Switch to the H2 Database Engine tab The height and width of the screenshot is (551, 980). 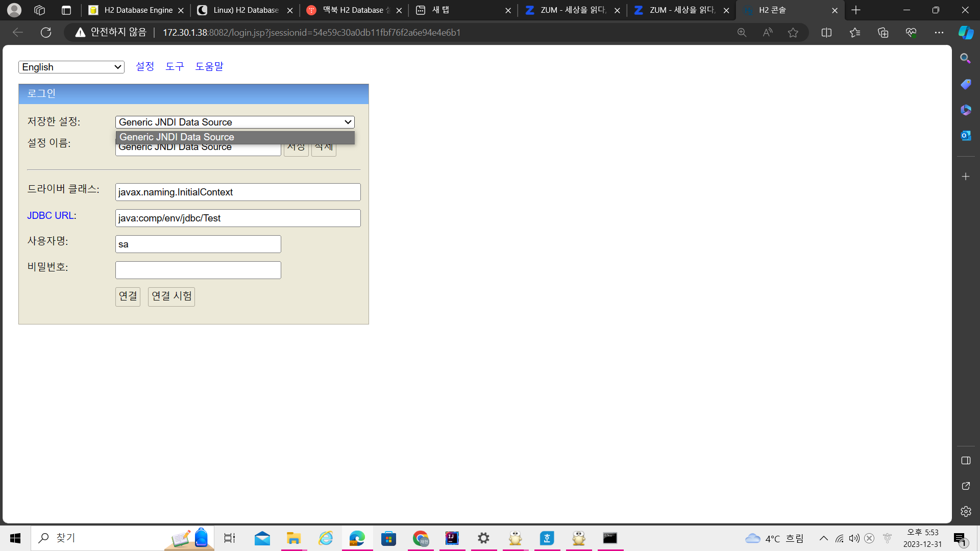coord(136,10)
